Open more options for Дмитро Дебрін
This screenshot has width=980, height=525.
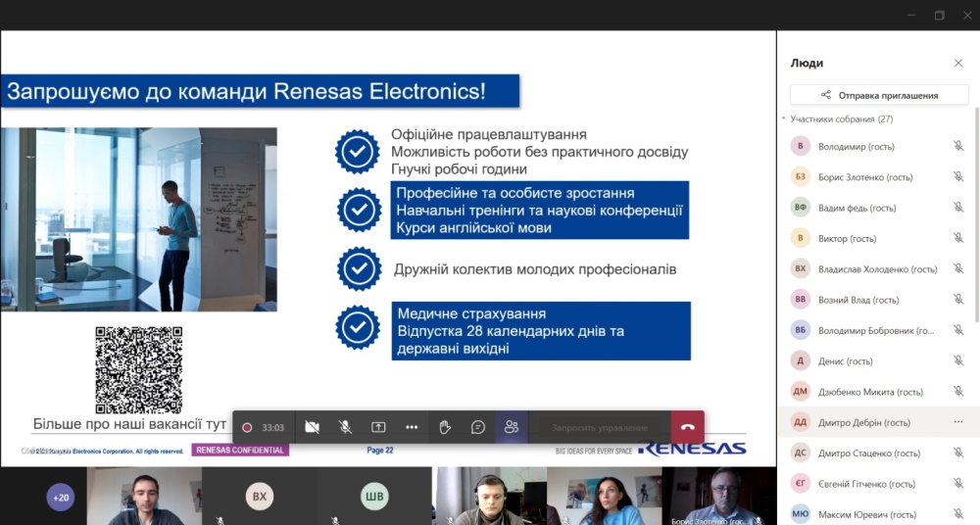[x=958, y=422]
